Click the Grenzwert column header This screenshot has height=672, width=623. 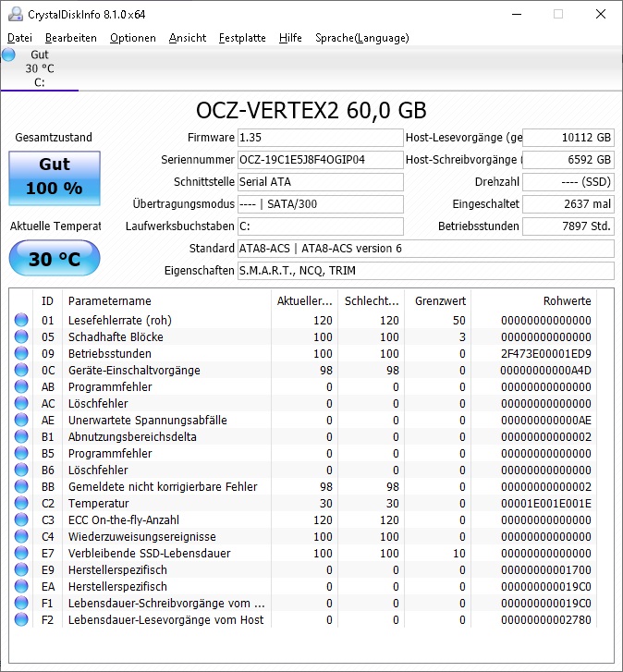pyautogui.click(x=438, y=300)
